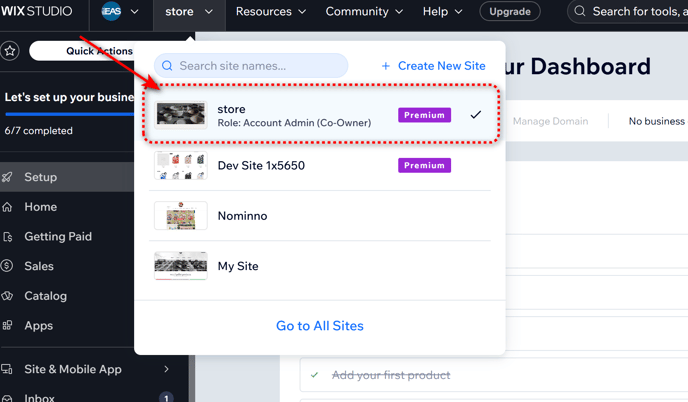Open the Community menu
Image resolution: width=688 pixels, height=402 pixels.
(x=364, y=12)
